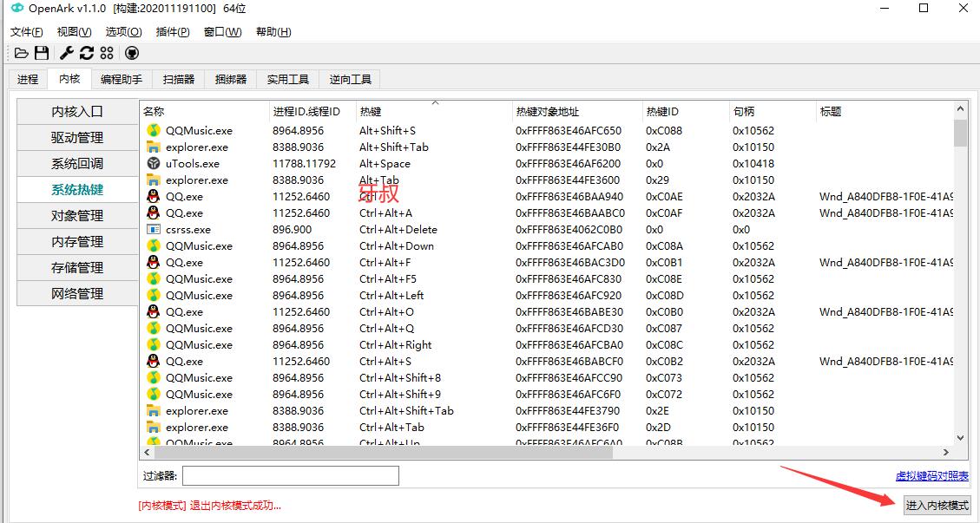Screen dimensions: 980x523
Task: Click the 进入内核模式 button
Action: click(937, 506)
